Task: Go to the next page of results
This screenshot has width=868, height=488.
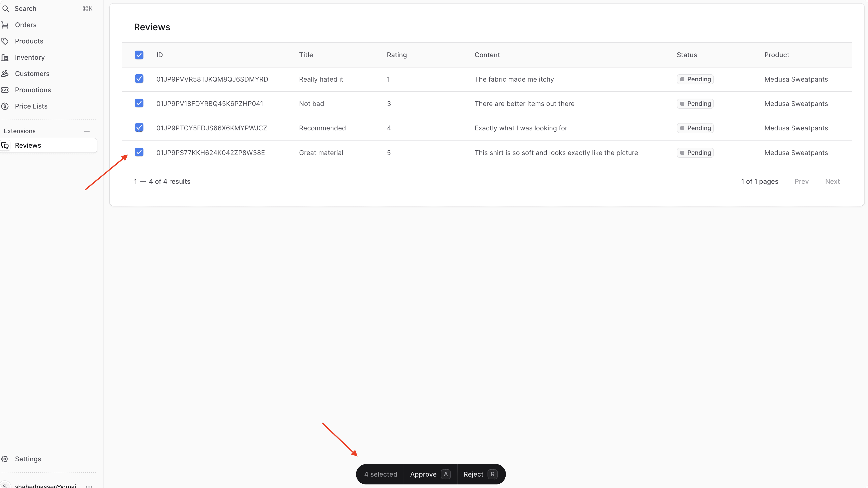Action: [x=832, y=181]
